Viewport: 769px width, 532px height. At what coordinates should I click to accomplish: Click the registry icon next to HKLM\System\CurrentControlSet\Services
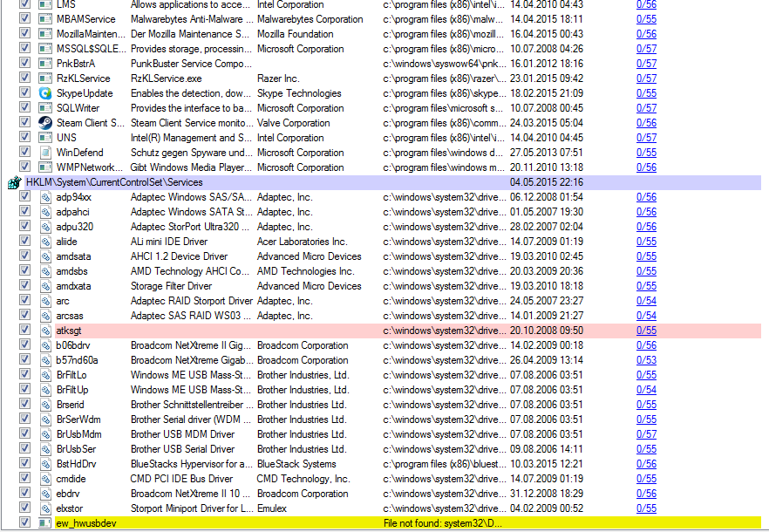[x=14, y=183]
